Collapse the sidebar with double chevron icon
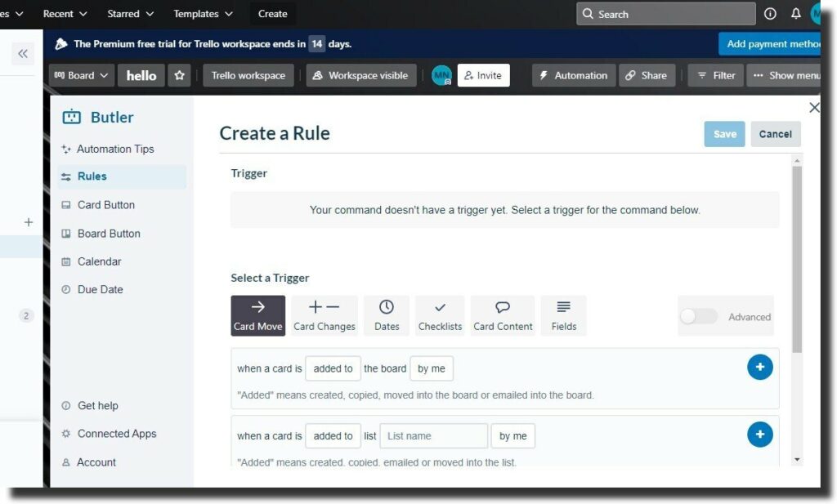This screenshot has height=504, width=837. (23, 53)
